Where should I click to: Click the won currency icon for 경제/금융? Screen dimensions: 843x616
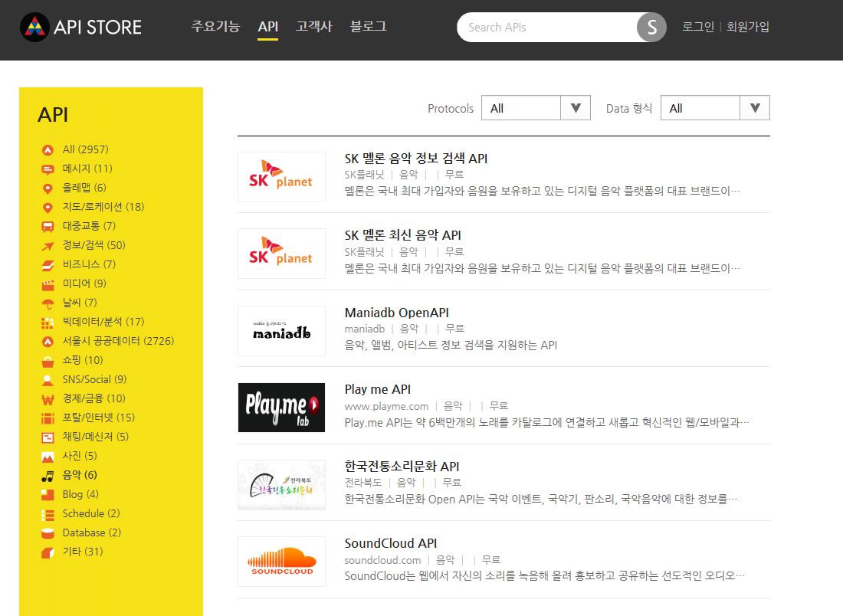click(x=48, y=398)
